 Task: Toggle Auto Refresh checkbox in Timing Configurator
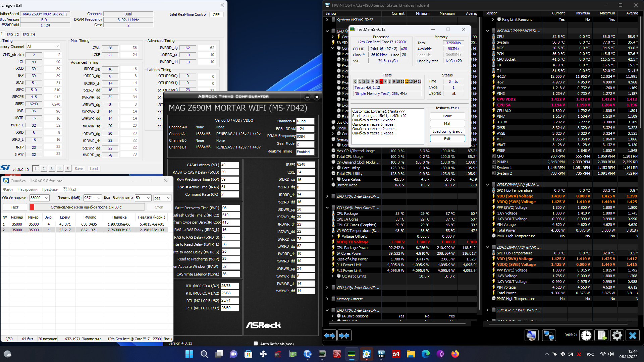tap(256, 343)
